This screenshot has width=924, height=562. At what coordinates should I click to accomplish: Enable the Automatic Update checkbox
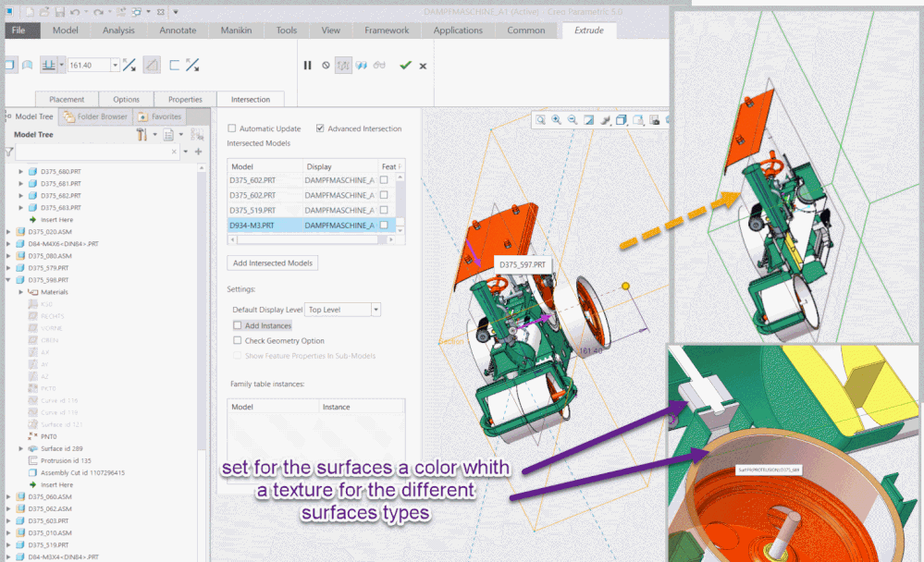coord(231,128)
